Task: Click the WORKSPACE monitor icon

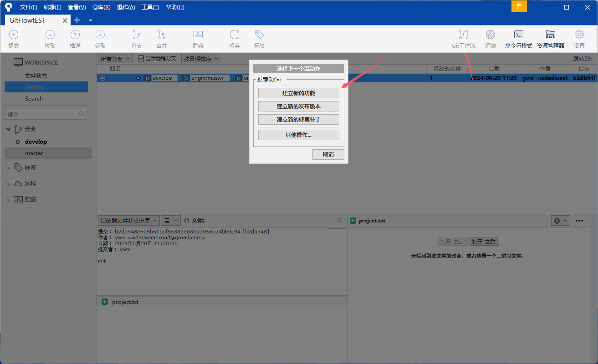Action: [x=18, y=62]
